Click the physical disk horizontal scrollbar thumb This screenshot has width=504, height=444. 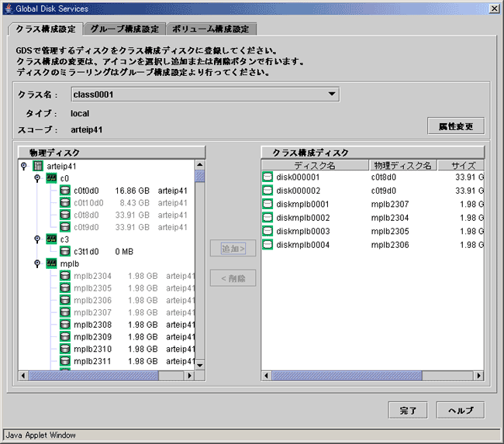point(94,376)
